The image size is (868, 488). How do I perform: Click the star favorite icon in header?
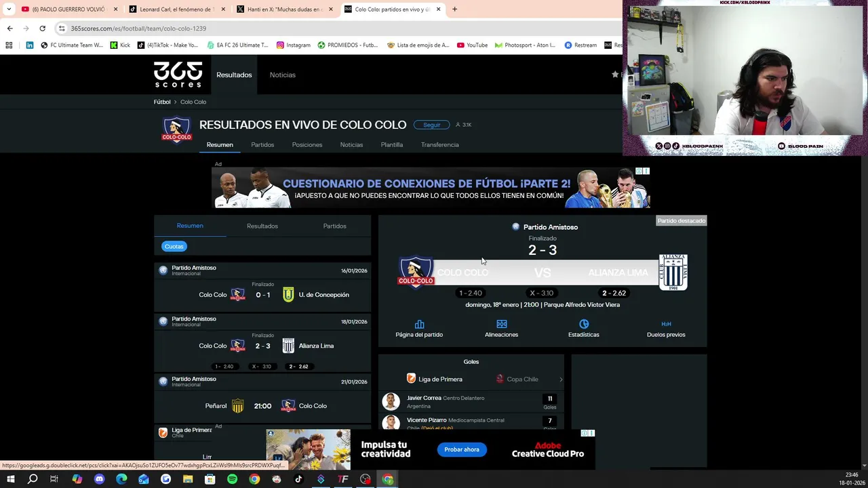pyautogui.click(x=615, y=75)
